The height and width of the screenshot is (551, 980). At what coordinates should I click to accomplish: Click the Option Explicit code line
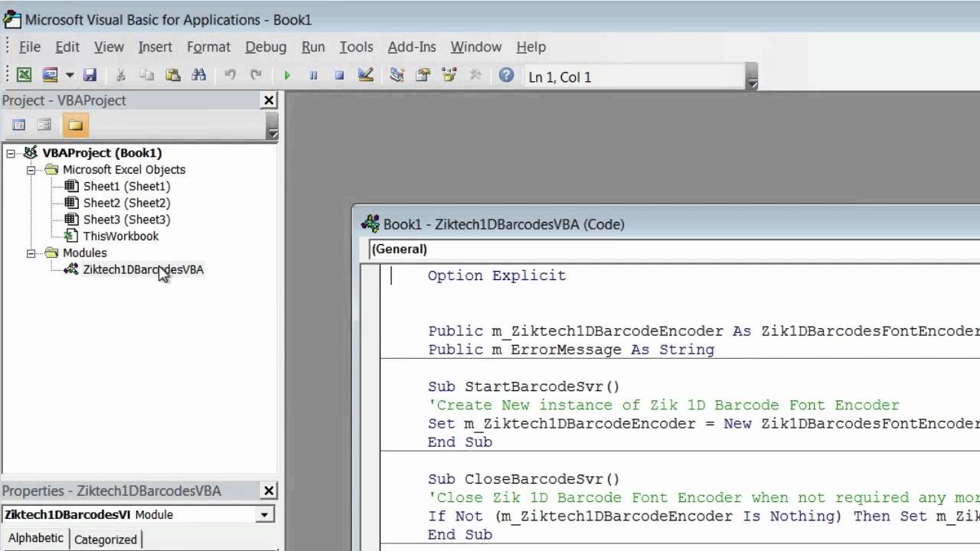tap(496, 275)
